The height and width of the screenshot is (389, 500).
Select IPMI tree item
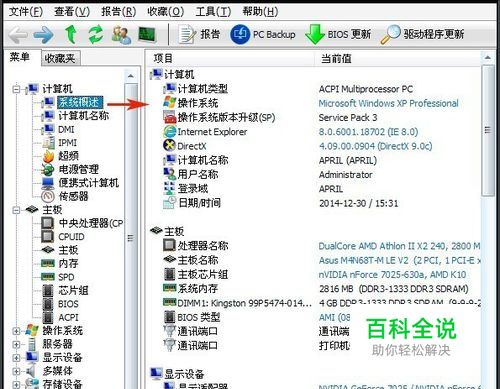coord(67,143)
